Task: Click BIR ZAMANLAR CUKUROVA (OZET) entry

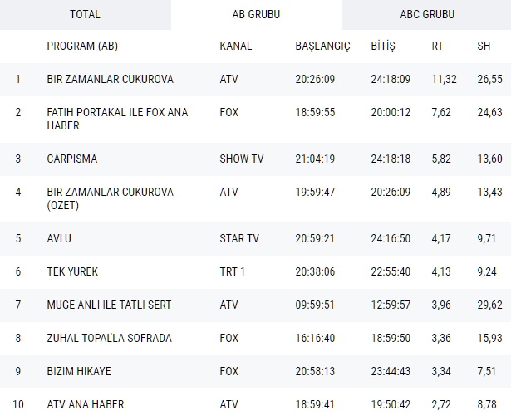Action: [110, 198]
